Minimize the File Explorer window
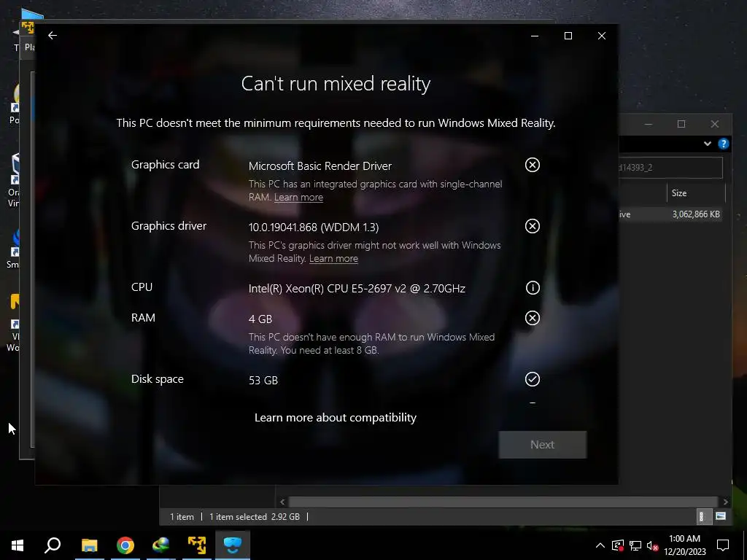 [x=649, y=124]
